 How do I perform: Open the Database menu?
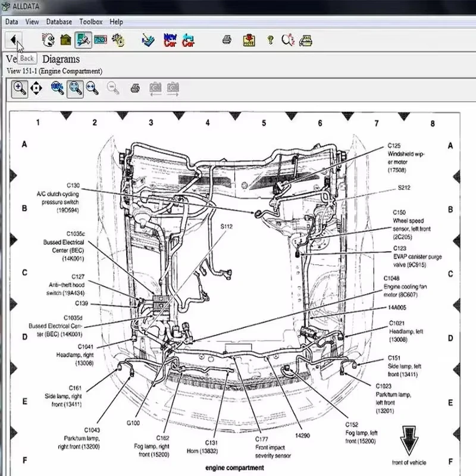(x=59, y=21)
